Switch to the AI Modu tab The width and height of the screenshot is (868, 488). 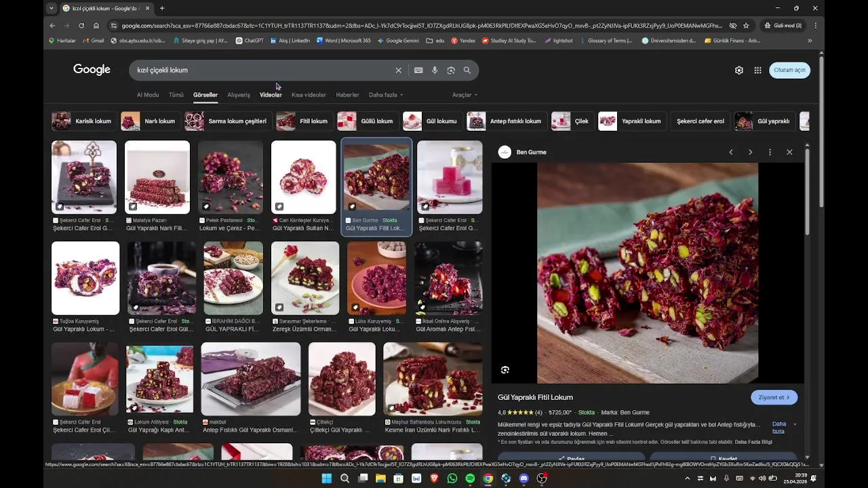click(148, 95)
